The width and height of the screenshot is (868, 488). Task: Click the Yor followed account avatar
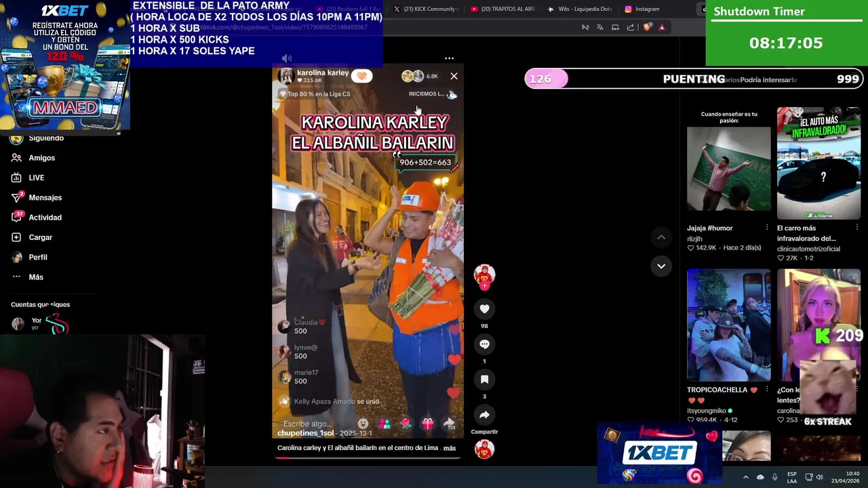click(18, 324)
